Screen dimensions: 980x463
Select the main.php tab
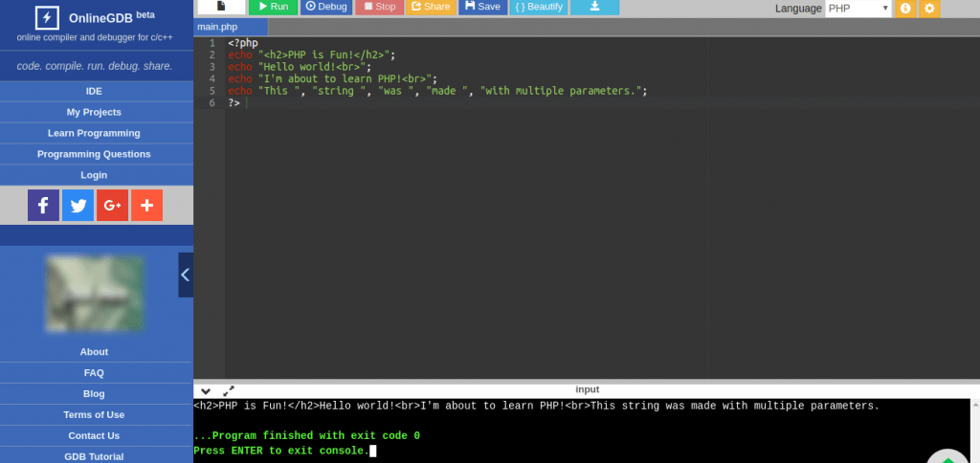tap(231, 27)
